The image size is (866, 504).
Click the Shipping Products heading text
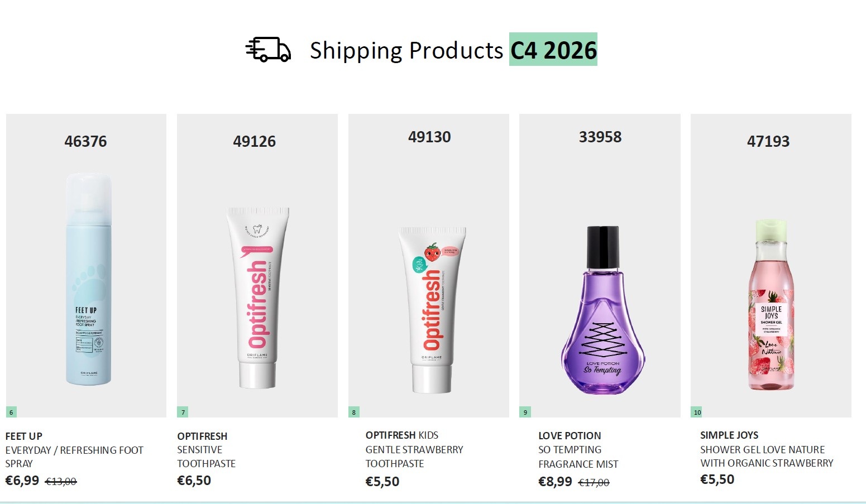406,50
